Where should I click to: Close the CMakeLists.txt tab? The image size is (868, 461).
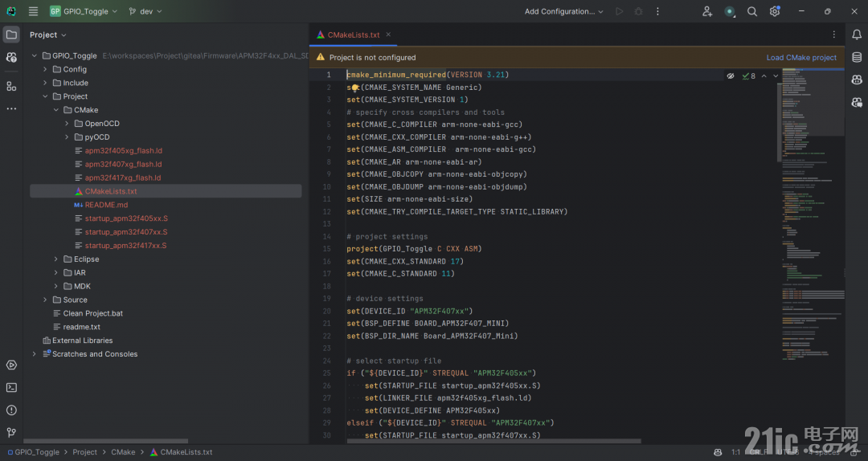(x=388, y=35)
